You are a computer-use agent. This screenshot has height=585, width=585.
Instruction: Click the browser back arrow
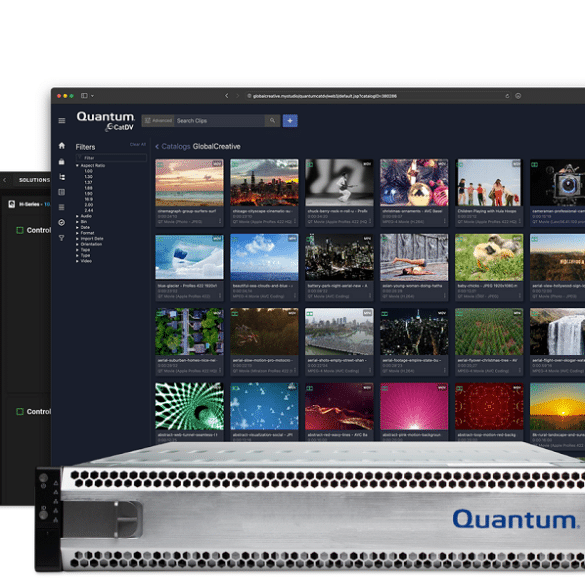coord(226,96)
